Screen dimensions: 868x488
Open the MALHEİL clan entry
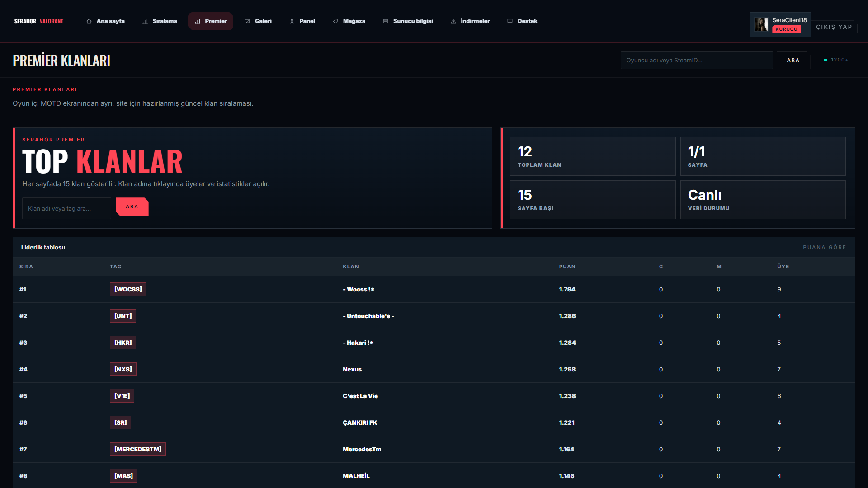coord(356,476)
